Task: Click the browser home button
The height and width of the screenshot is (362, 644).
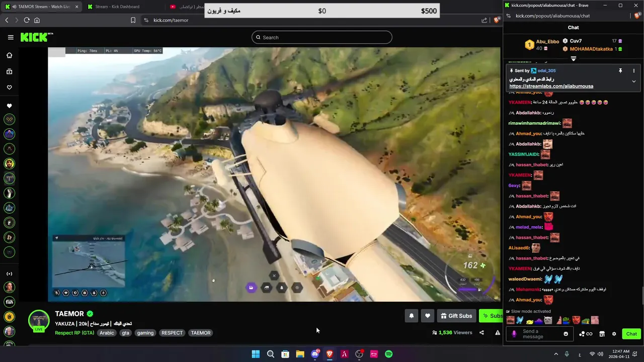Action: point(37,20)
